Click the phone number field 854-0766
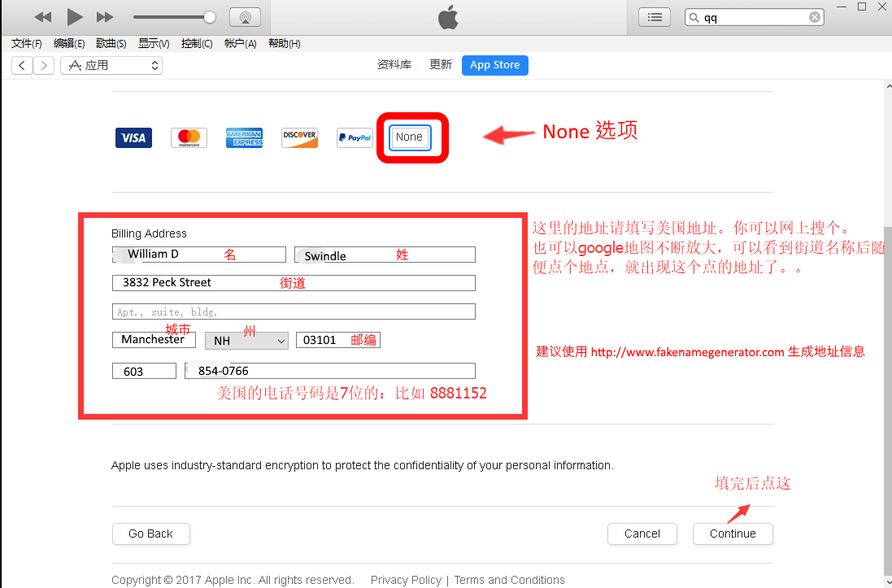The width and height of the screenshot is (892, 588). coord(330,371)
